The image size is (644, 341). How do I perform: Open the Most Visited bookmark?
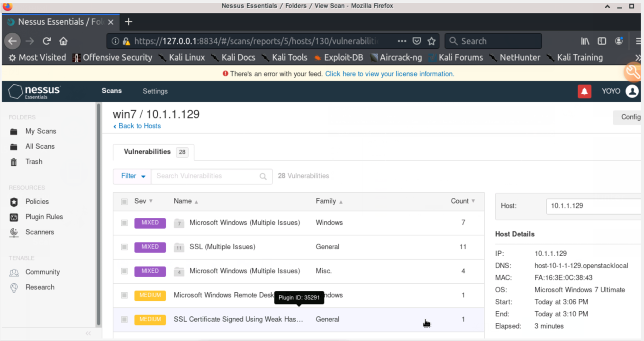coord(37,57)
